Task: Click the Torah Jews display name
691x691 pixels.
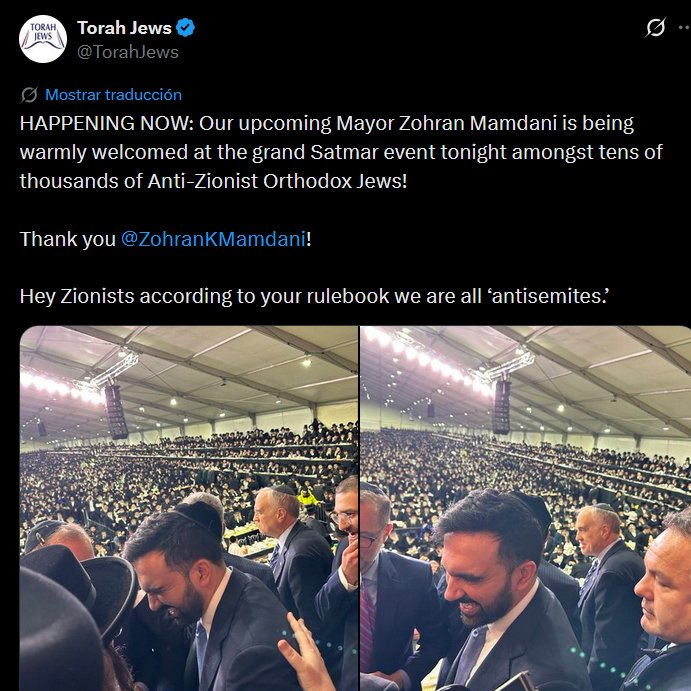Action: 124,28
